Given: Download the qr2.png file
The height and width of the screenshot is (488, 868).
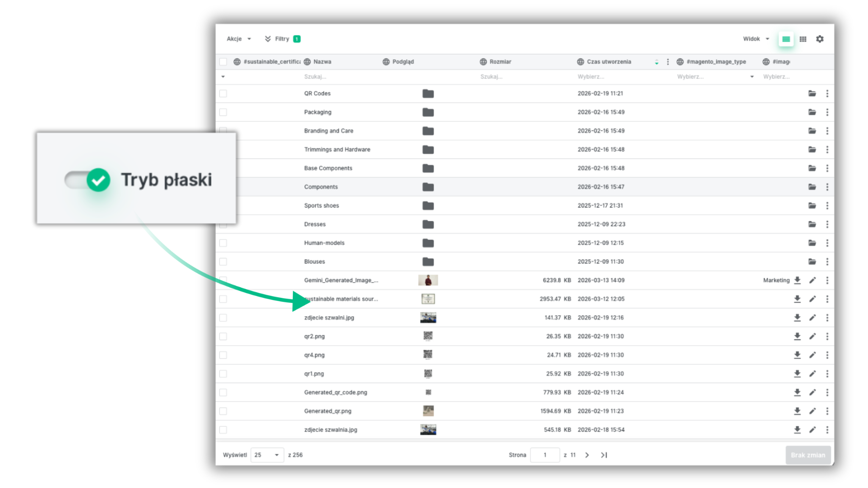Looking at the screenshot, I should (797, 336).
